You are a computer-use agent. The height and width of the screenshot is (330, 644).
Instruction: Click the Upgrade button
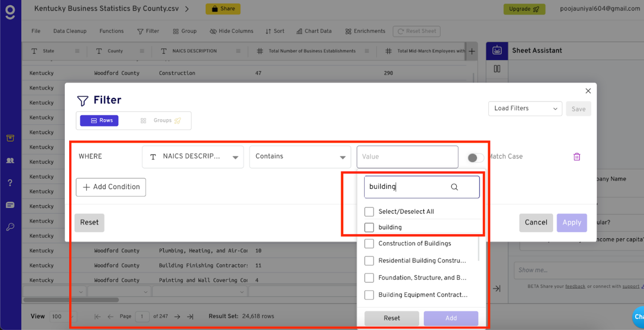tap(524, 9)
